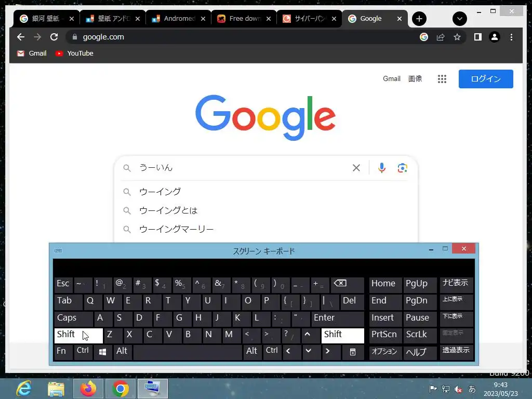This screenshot has width=532, height=399.
Task: Open a new tab with the plus button
Action: [x=419, y=19]
